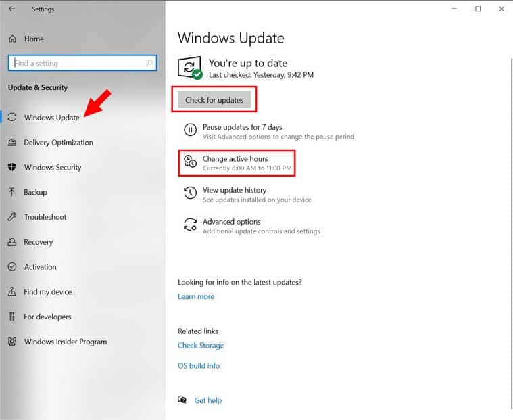This screenshot has height=420, width=513.
Task: Click the Windows Update page title
Action: 231,38
